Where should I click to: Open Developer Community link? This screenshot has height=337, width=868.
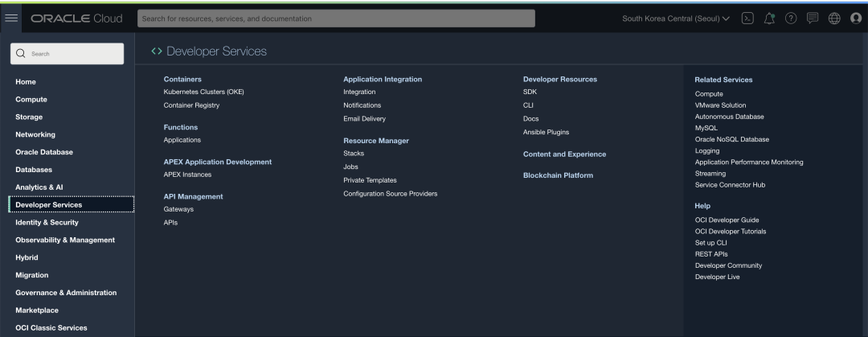[x=728, y=265]
